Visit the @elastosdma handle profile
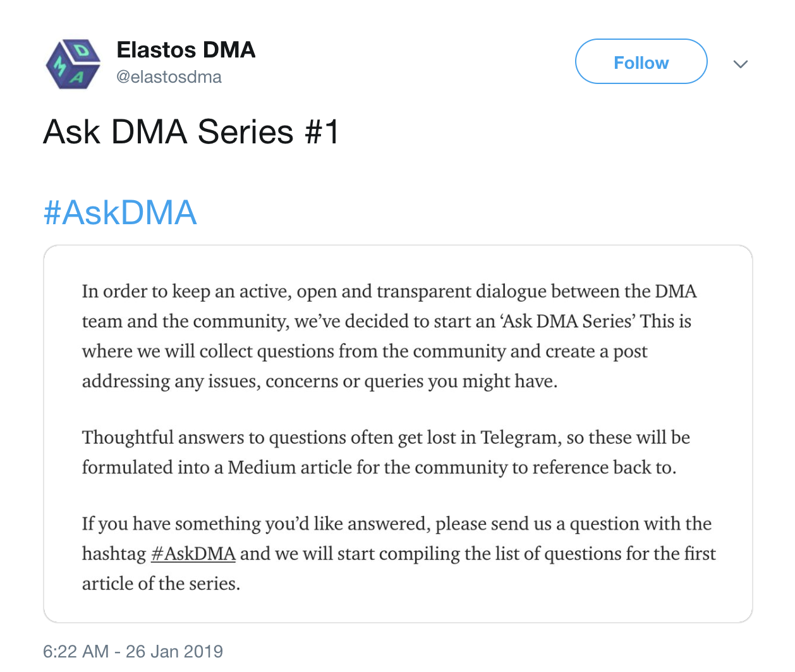The width and height of the screenshot is (795, 672). (x=169, y=77)
